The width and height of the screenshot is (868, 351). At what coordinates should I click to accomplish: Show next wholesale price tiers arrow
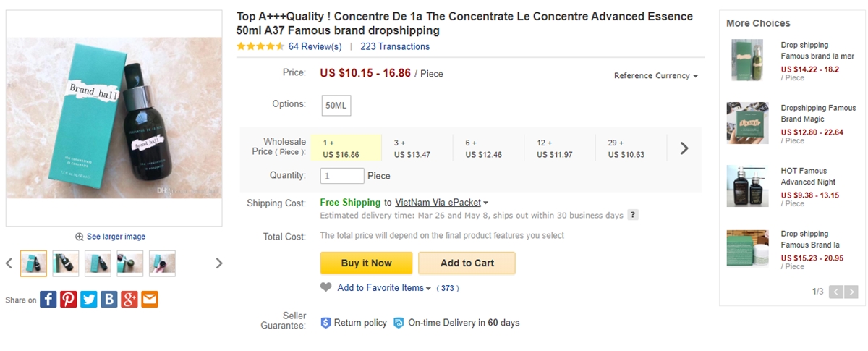(x=684, y=148)
